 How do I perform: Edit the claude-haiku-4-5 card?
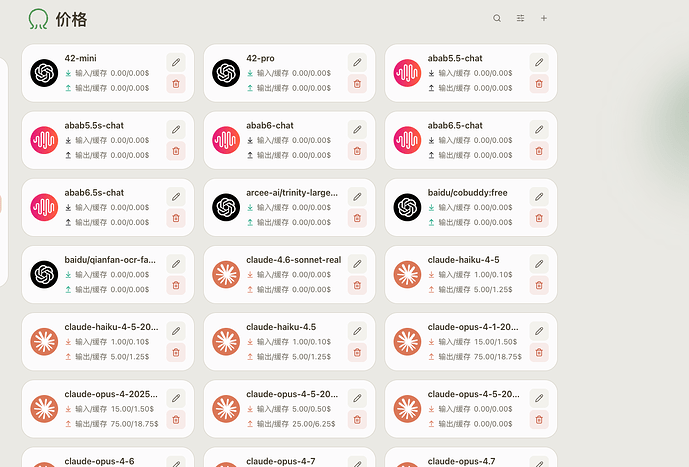[x=539, y=264]
